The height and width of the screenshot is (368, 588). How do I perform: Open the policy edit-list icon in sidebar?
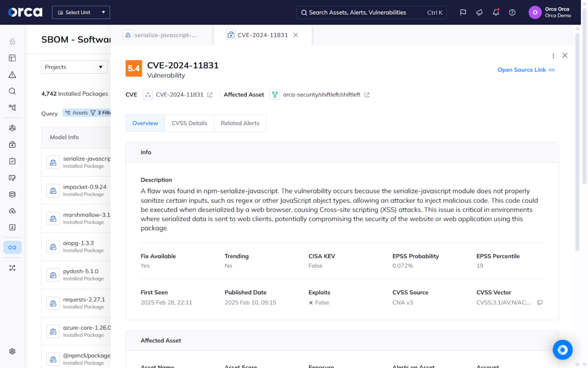(13, 178)
